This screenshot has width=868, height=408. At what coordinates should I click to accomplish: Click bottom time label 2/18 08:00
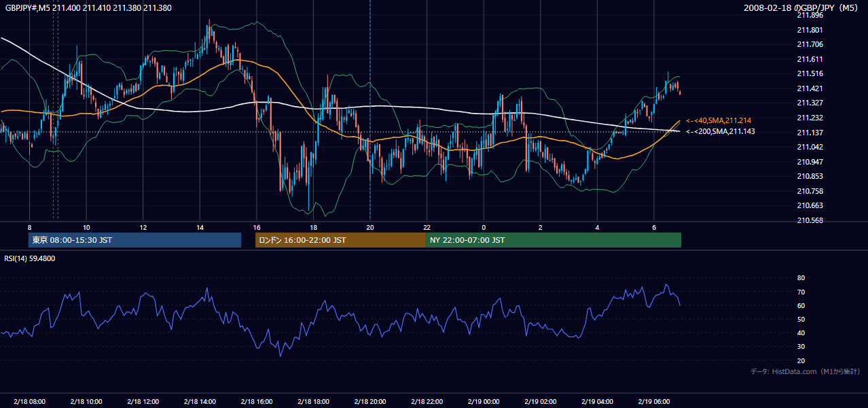(x=29, y=402)
